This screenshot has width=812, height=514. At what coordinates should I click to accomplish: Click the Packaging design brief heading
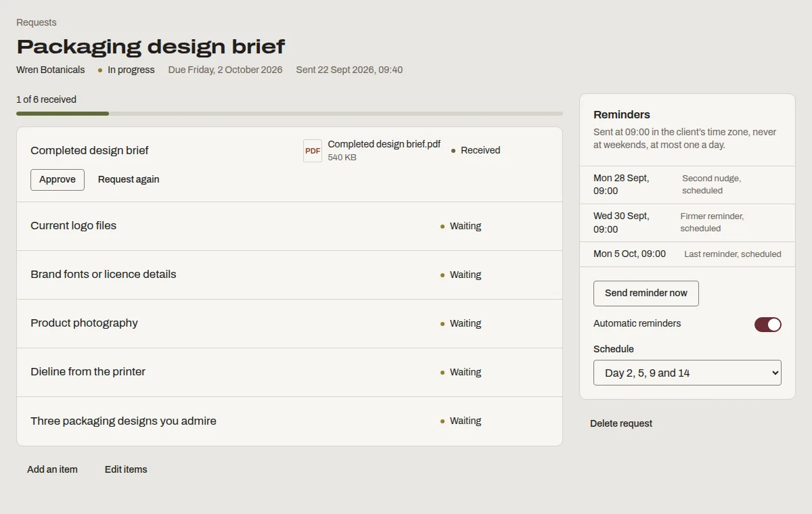tap(151, 47)
